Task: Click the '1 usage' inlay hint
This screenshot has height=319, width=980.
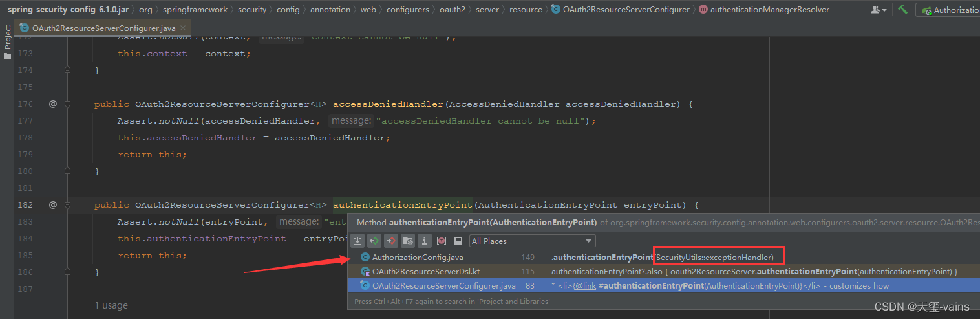Action: pyautogui.click(x=111, y=305)
